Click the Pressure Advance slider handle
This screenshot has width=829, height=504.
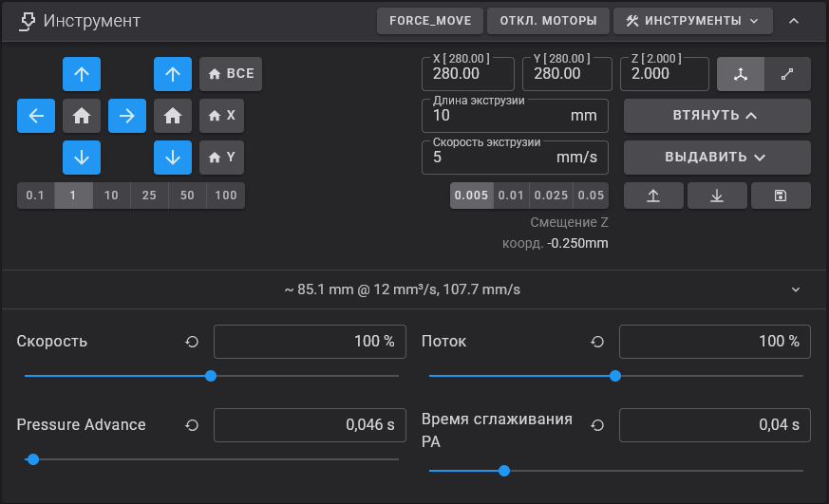coord(33,459)
